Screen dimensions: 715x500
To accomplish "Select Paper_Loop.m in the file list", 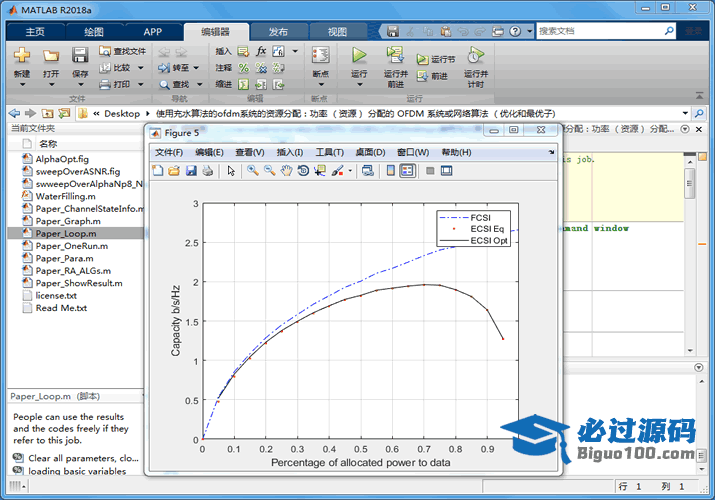I will coord(66,233).
